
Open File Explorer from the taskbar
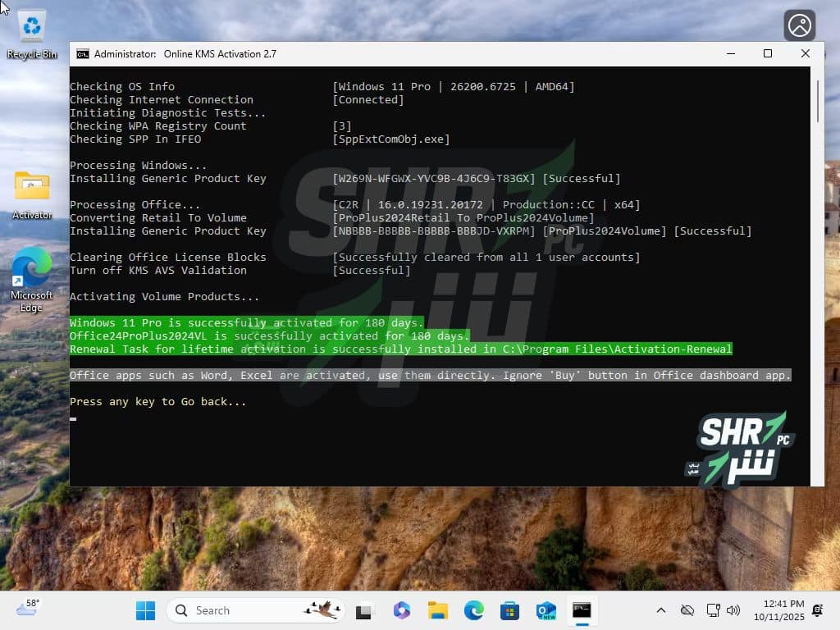437,610
